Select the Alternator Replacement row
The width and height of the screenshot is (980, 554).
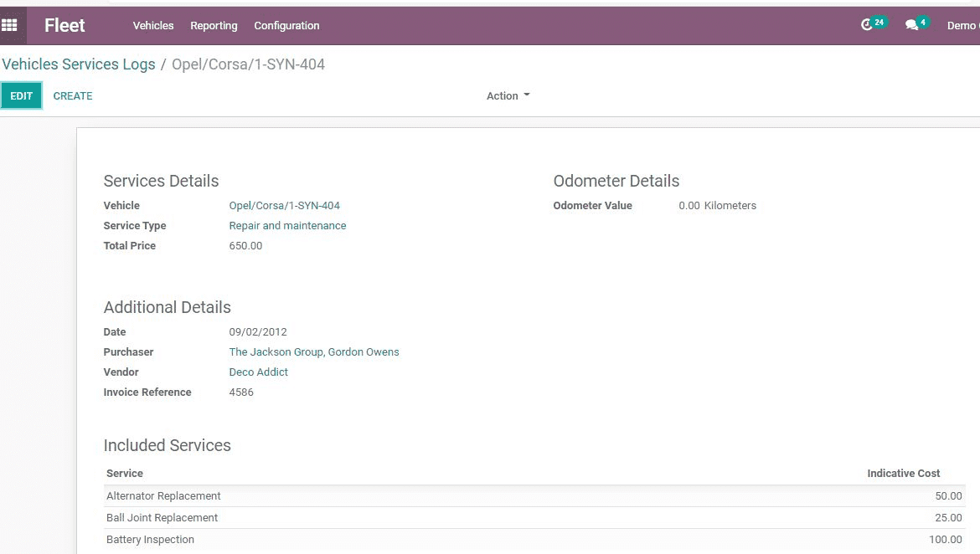pos(534,496)
